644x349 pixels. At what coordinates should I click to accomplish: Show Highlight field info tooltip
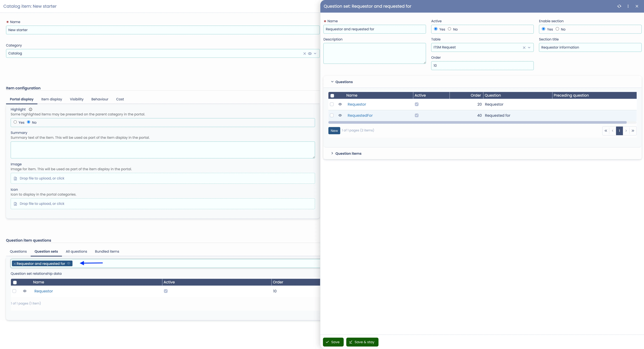click(x=31, y=110)
